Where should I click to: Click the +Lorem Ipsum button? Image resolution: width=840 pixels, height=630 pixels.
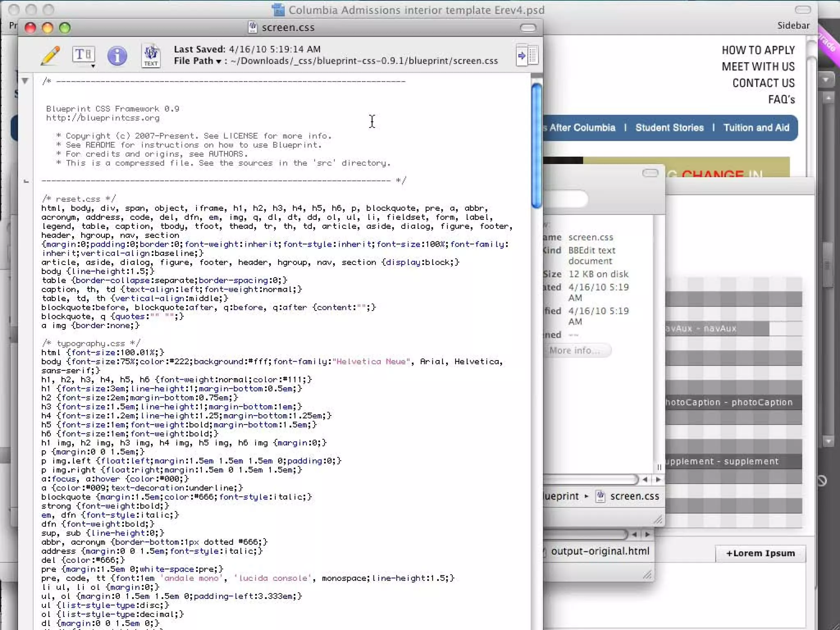(760, 553)
